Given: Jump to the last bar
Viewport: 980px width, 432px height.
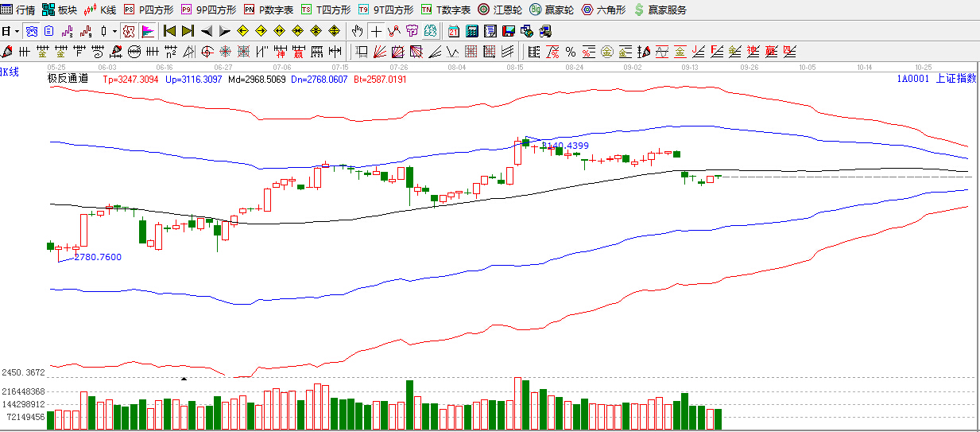Looking at the screenshot, I should [188, 32].
